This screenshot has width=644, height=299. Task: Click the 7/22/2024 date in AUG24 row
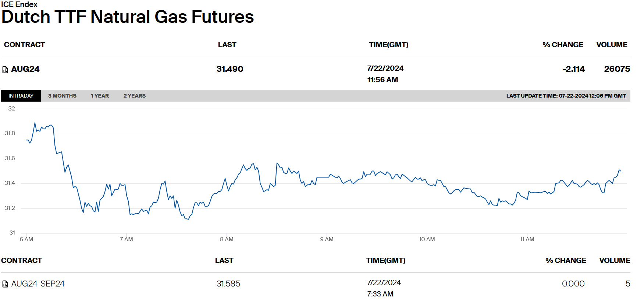[x=385, y=68]
